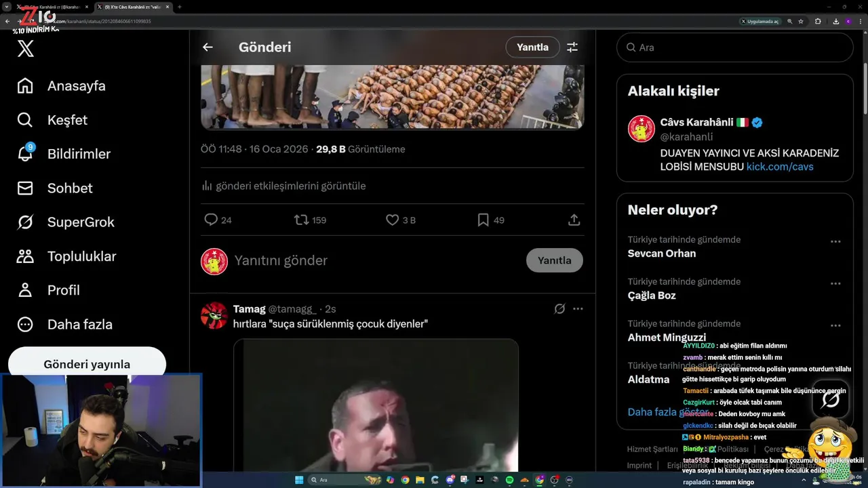
Task: Go back with the arrow in Gönderi header
Action: tap(208, 47)
